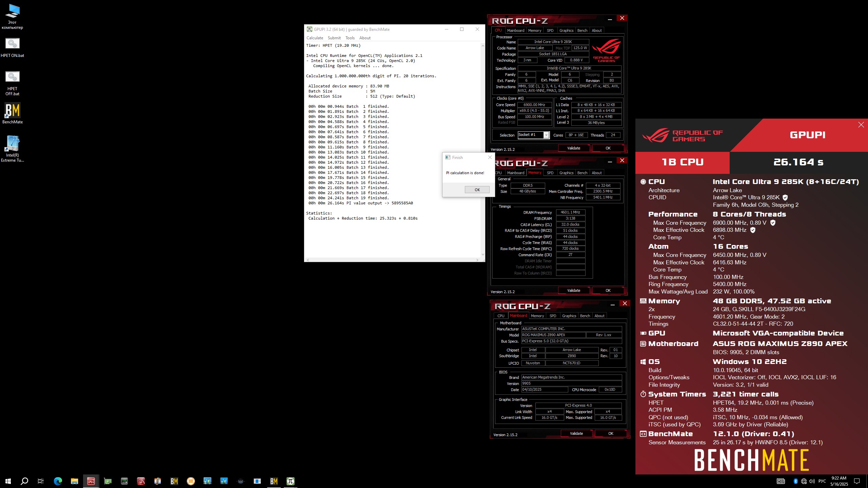Click the DRAM Frequency value 4601.1 MHz
This screenshot has height=488, width=868.
pos(570,212)
